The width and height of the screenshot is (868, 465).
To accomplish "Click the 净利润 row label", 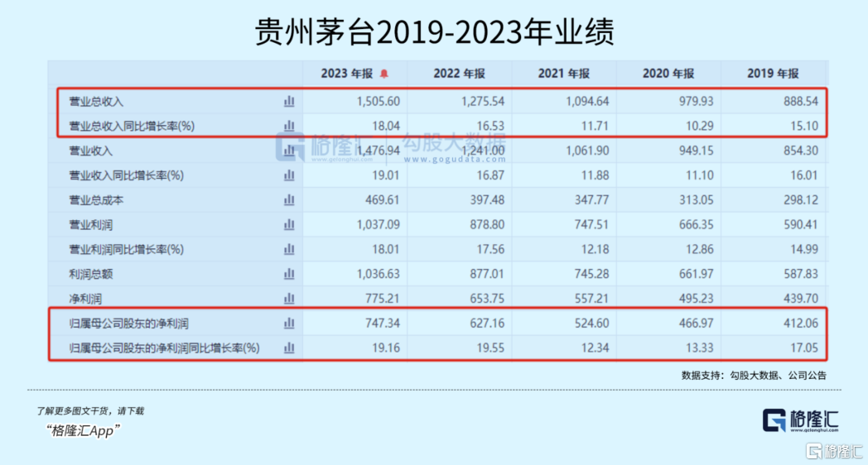I will [85, 300].
